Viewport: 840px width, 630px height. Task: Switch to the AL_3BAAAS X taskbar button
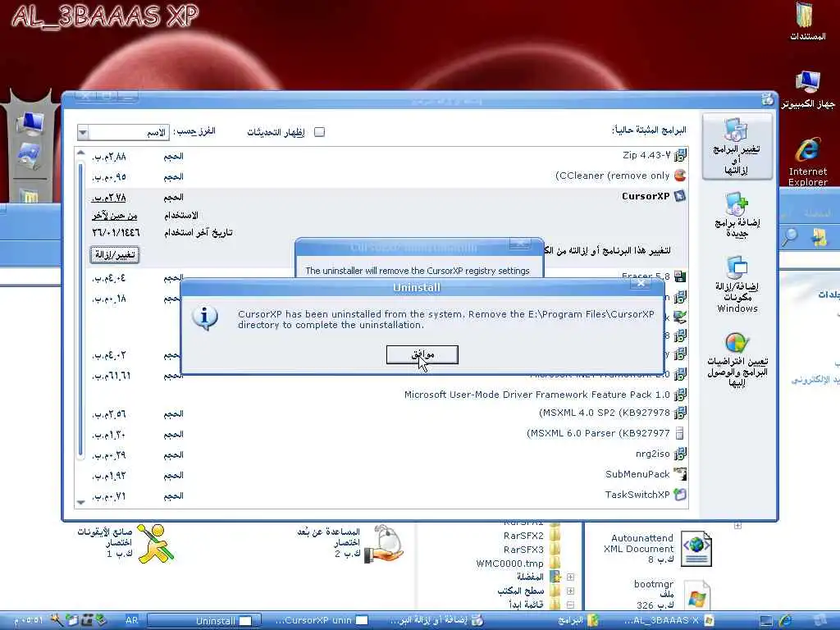669,620
